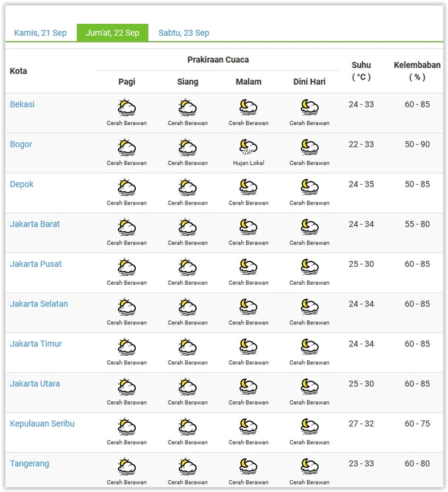
Task: Open the Jakarta Selatan city link
Action: [39, 304]
